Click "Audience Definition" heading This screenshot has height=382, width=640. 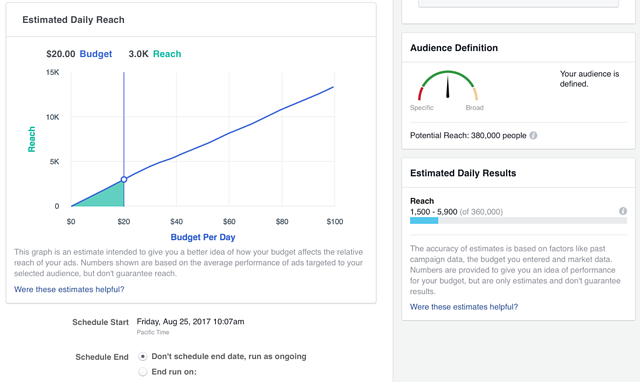pos(454,48)
